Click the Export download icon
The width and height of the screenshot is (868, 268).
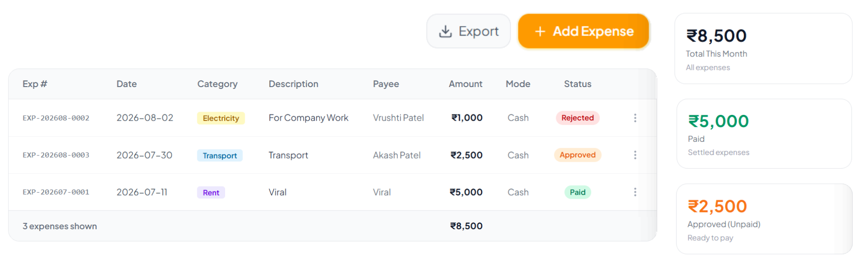click(x=445, y=31)
